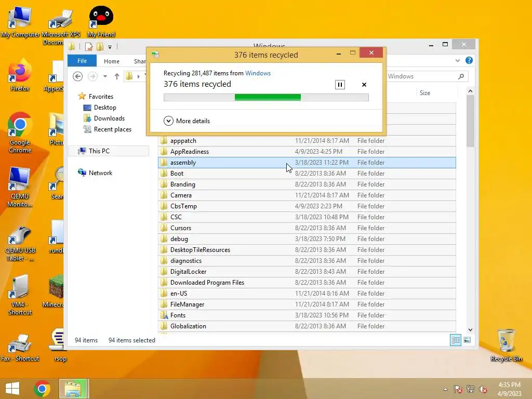Select This PC in the navigation pane

109,151
